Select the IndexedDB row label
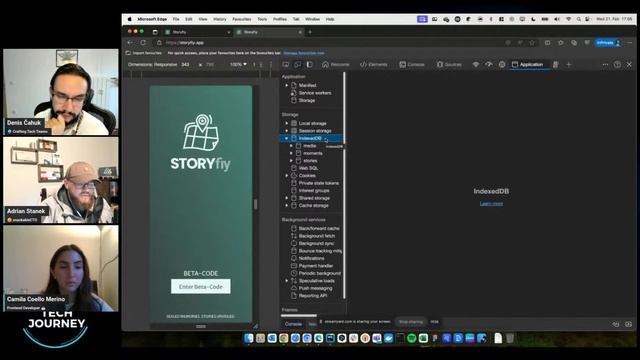The height and width of the screenshot is (360, 640). (x=310, y=138)
